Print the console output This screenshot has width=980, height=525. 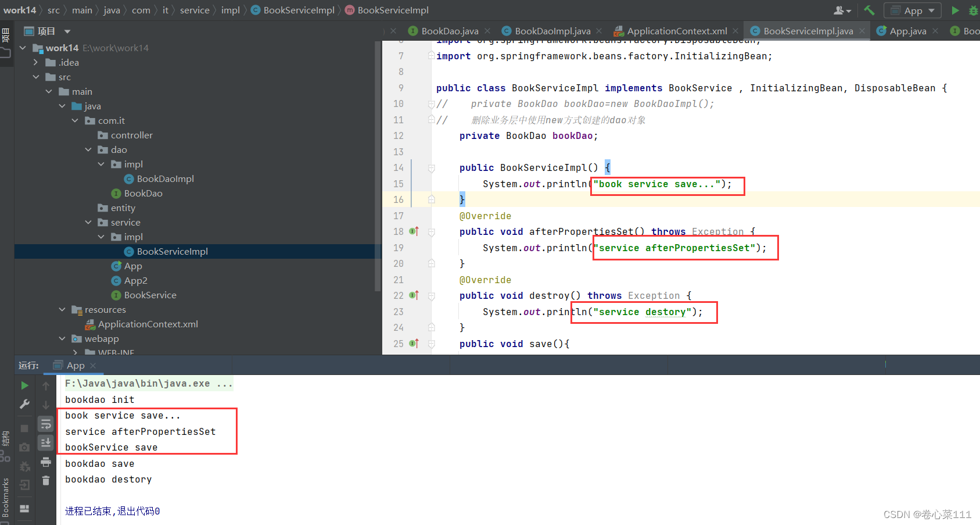point(46,462)
